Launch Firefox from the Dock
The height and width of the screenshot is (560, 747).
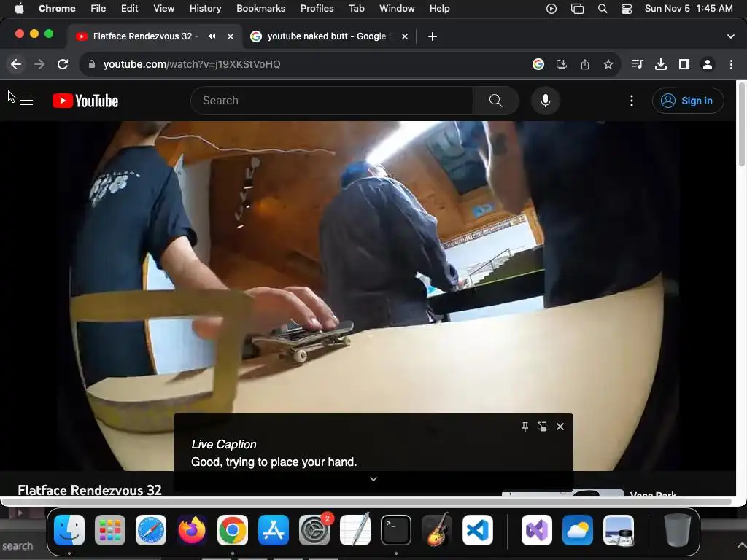[192, 530]
